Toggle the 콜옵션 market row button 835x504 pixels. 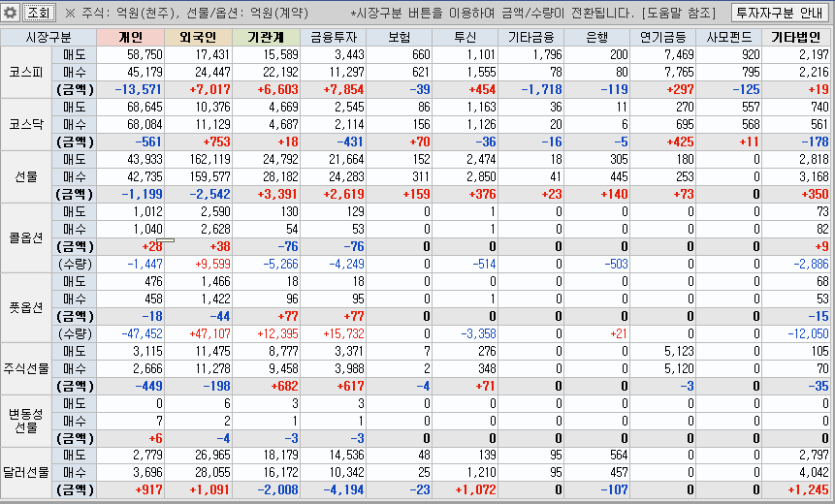26,237
